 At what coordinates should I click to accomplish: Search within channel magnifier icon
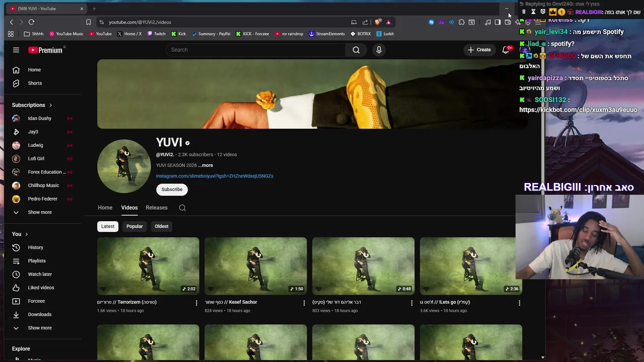pos(183,208)
